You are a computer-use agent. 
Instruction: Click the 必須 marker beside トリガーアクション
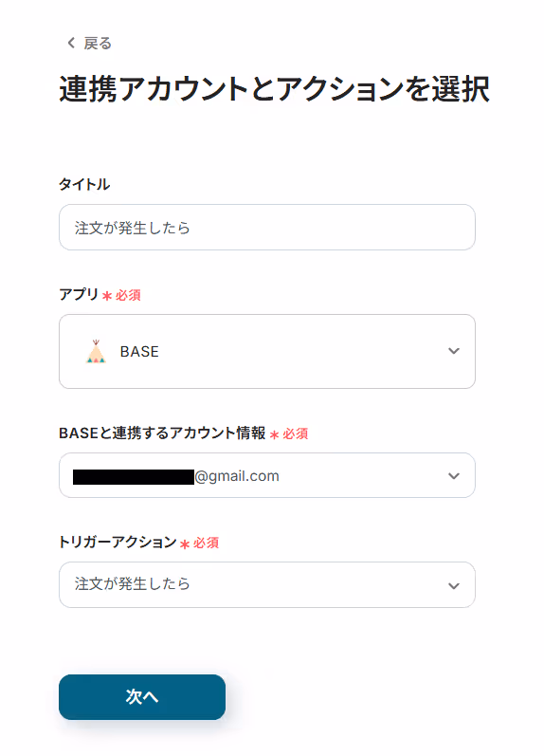(199, 544)
